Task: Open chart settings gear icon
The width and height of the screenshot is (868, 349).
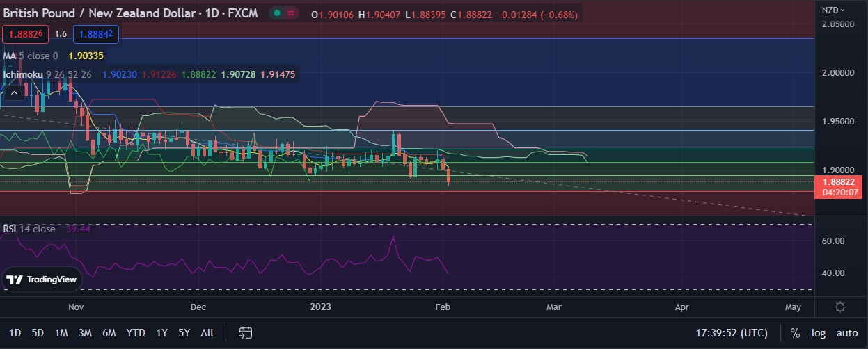Action: click(x=840, y=307)
